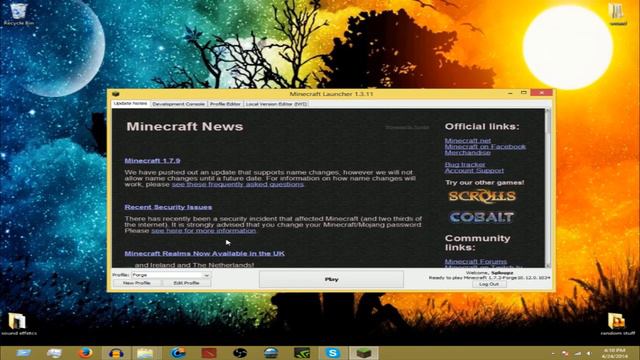
Task: Open Minecraft on Facebook link
Action: tap(485, 147)
